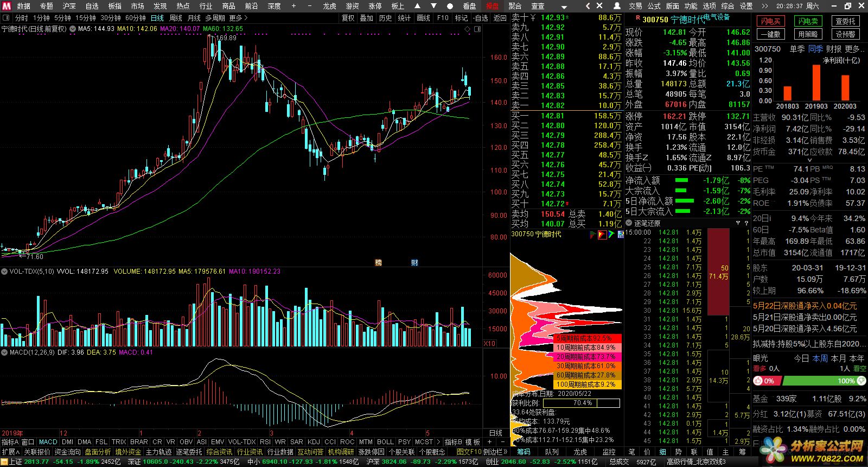The height and width of the screenshot is (467, 868).
Task: Click the left chevron navigation icon
Action: [588, 6]
